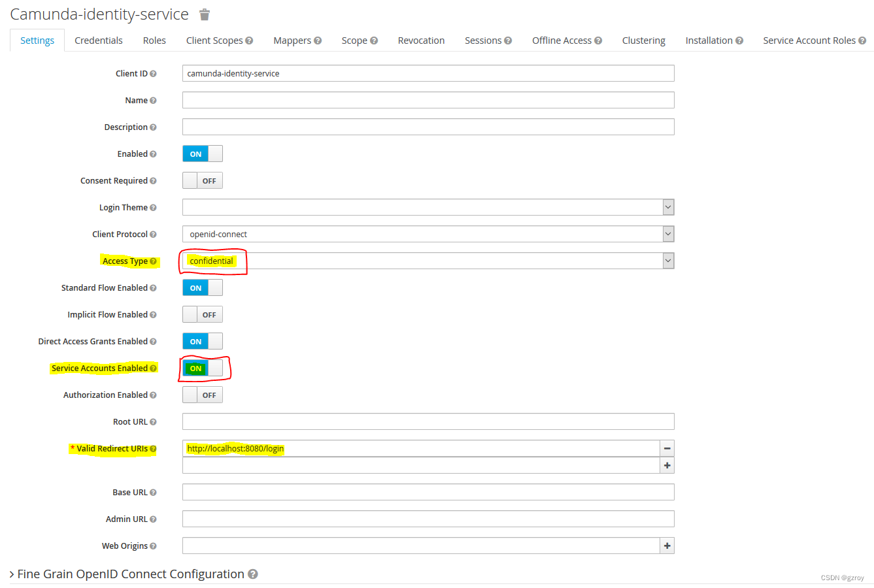This screenshot has width=874, height=588.
Task: Show help icon beside Direct Access Grants Enabled
Action: 153,342
